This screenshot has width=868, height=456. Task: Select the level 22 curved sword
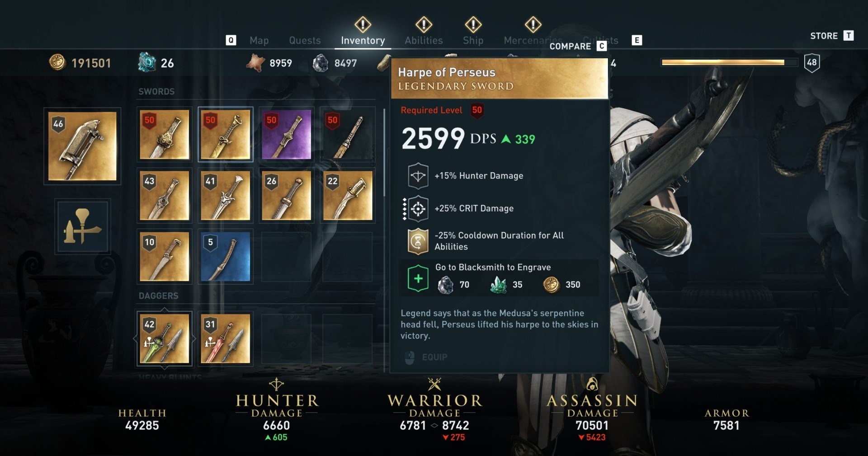pos(348,196)
